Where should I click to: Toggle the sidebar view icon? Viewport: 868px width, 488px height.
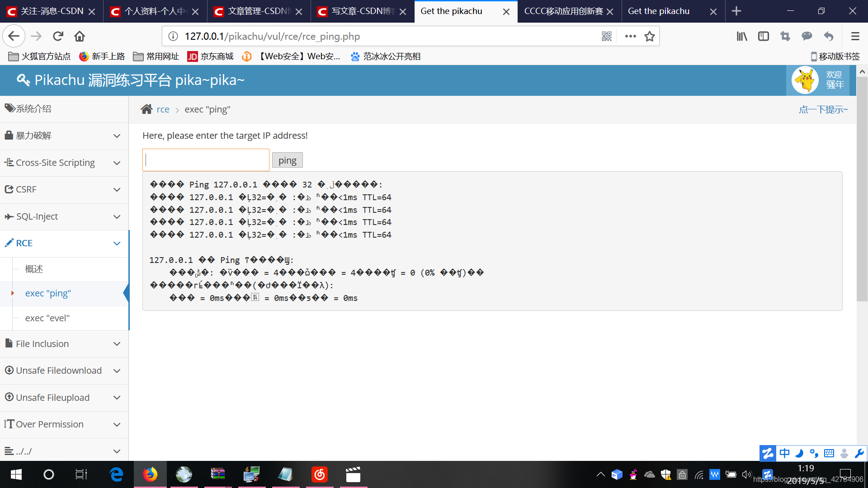764,36
